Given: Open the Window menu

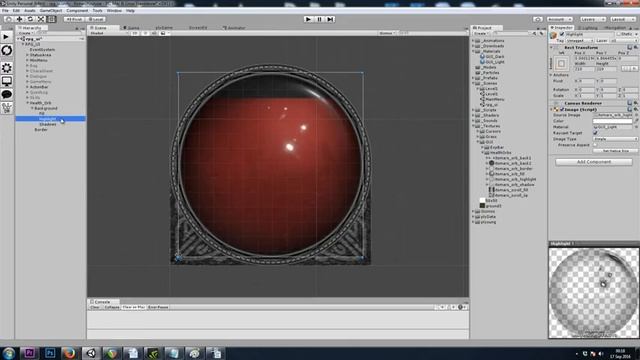Looking at the screenshot, I should coord(114,11).
